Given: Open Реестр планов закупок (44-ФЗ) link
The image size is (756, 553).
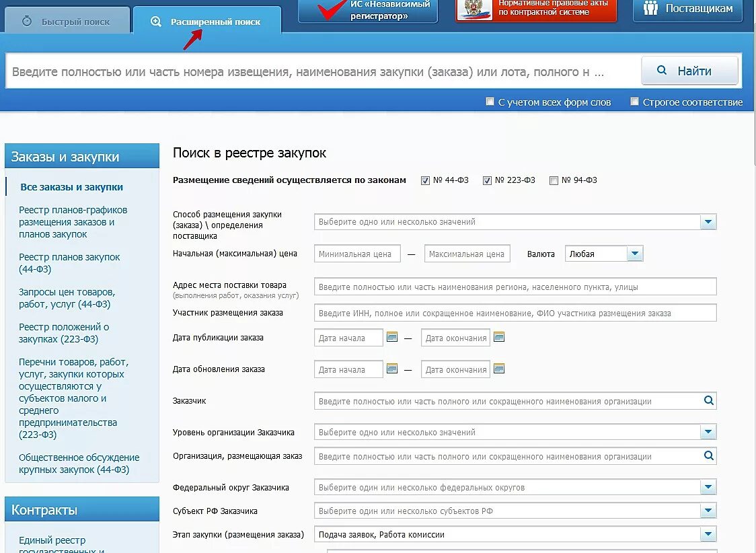Looking at the screenshot, I should [x=69, y=263].
